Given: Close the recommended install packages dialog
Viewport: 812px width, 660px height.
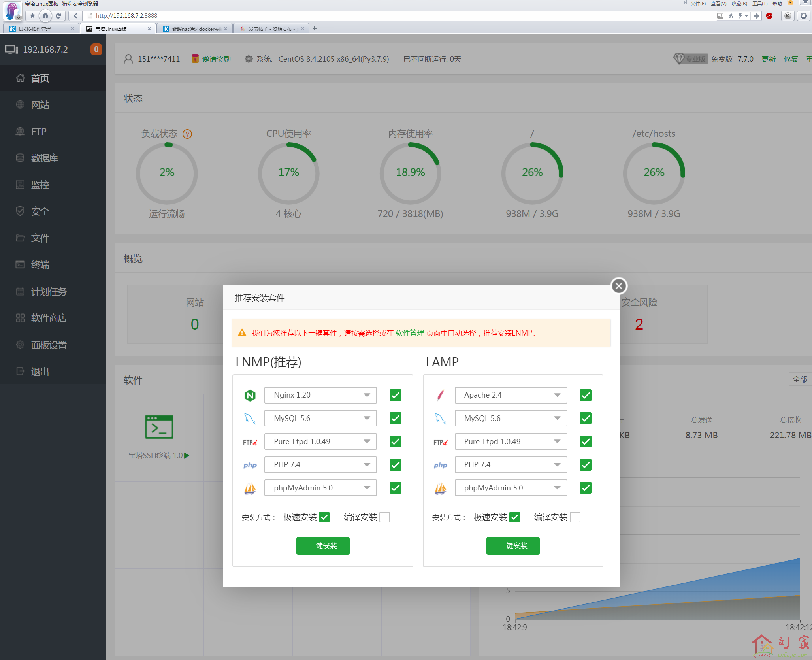Looking at the screenshot, I should tap(619, 286).
